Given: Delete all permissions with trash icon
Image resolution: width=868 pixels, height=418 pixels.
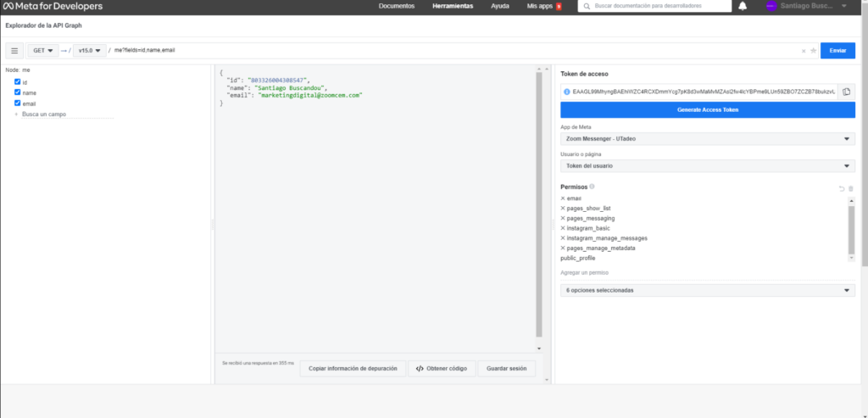Looking at the screenshot, I should [x=851, y=188].
